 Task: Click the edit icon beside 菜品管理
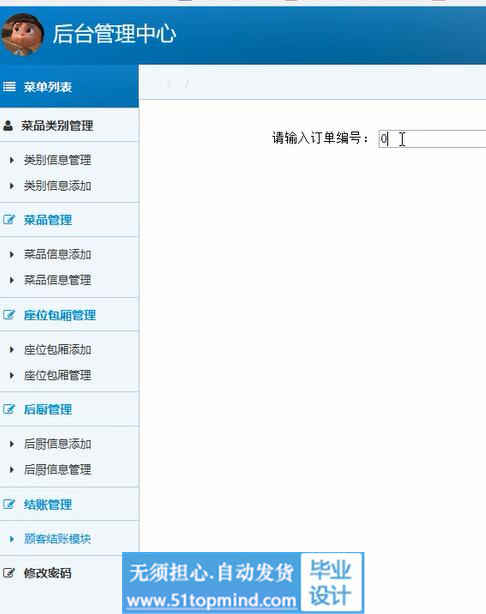9,219
